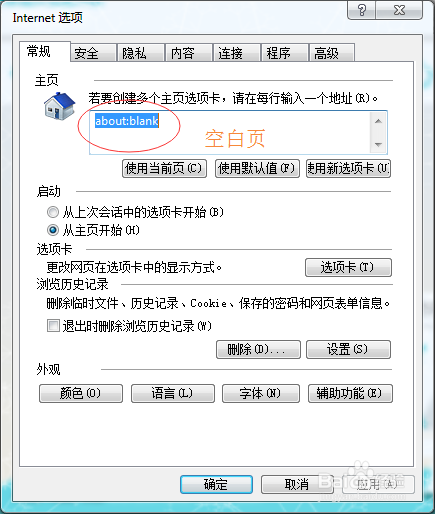Go to the 高级 tab
Viewport: 435px width, 514px height.
pos(332,53)
